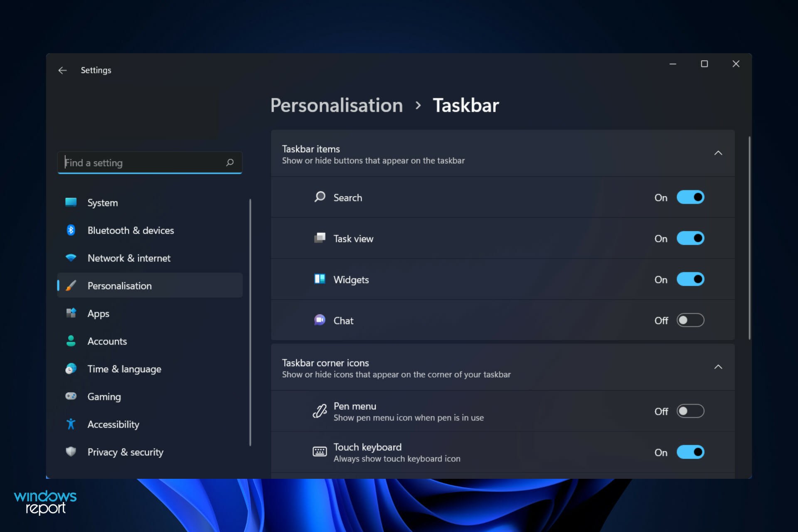
Task: Click the Network & internet icon
Action: tap(71, 258)
